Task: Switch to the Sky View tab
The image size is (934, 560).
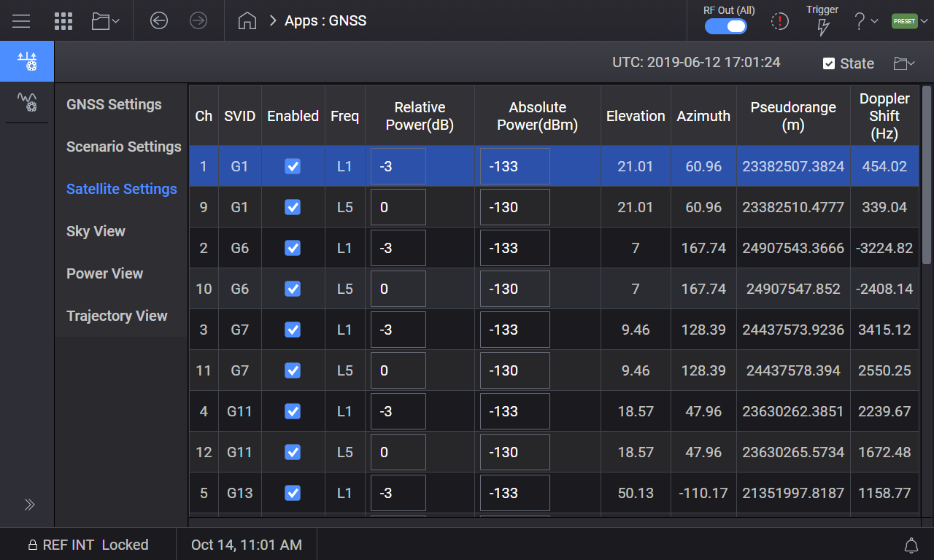Action: pos(96,231)
